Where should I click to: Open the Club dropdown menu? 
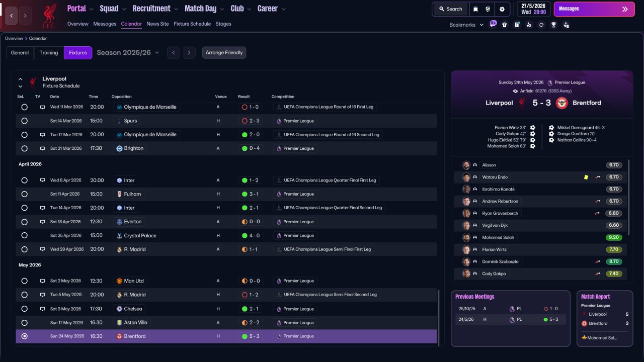pyautogui.click(x=241, y=9)
